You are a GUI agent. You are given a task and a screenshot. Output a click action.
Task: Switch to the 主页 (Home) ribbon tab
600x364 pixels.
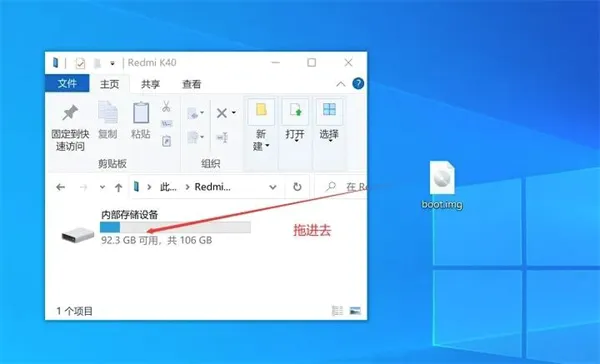pyautogui.click(x=109, y=84)
